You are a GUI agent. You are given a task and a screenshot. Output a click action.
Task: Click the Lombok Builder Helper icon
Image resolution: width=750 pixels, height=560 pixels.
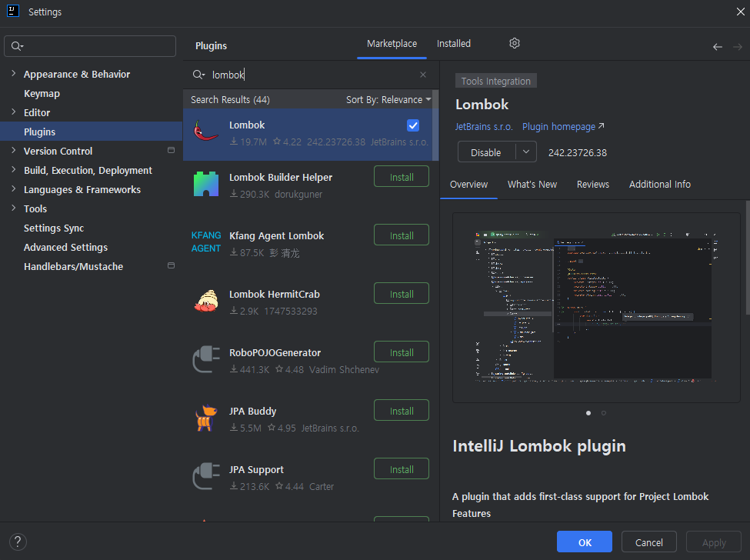tap(206, 184)
